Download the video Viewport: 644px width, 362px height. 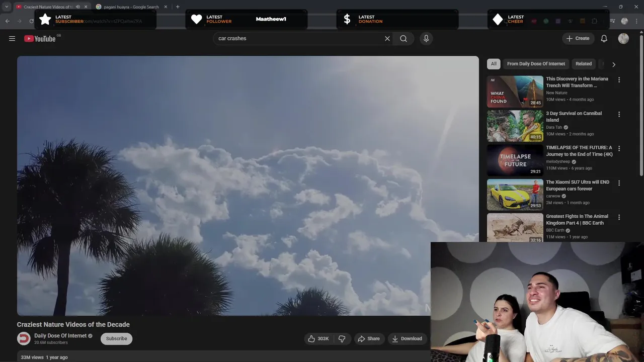pos(407,339)
